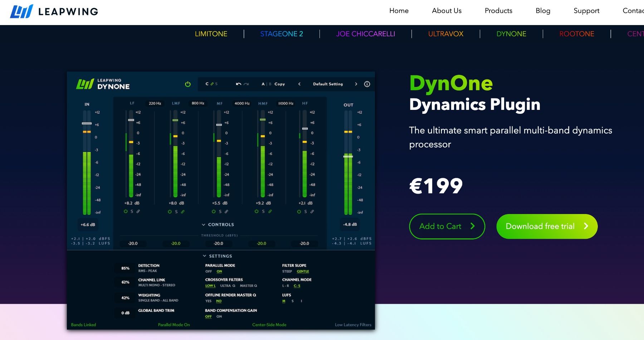Click the LF threshold -20.0 value field
The width and height of the screenshot is (644, 340).
pyautogui.click(x=133, y=243)
